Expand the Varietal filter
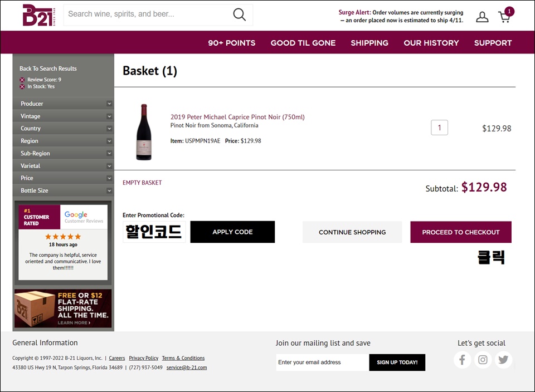The image size is (535, 392). click(x=64, y=166)
